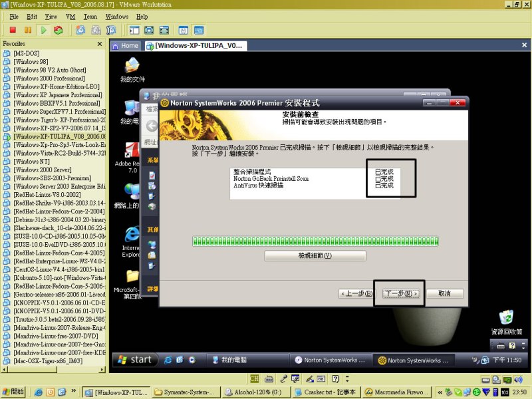This screenshot has width=532, height=399.
Task: Click Cracker.txt - 記事本 host taskbar button
Action: [326, 392]
